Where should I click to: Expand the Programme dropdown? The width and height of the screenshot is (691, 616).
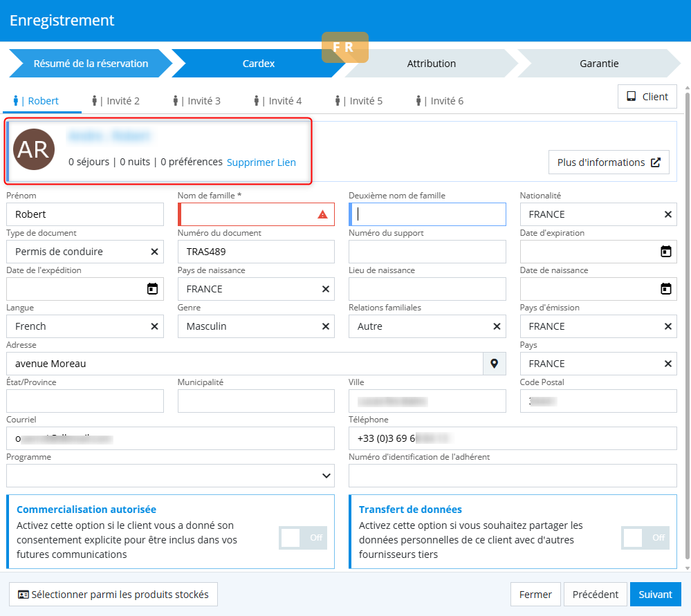tap(326, 476)
